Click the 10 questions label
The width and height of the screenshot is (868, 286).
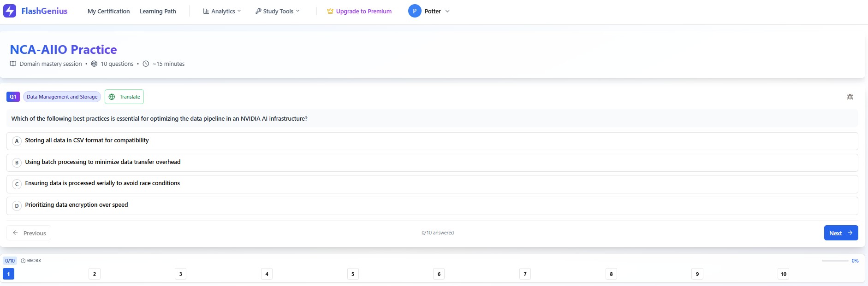pyautogui.click(x=117, y=64)
